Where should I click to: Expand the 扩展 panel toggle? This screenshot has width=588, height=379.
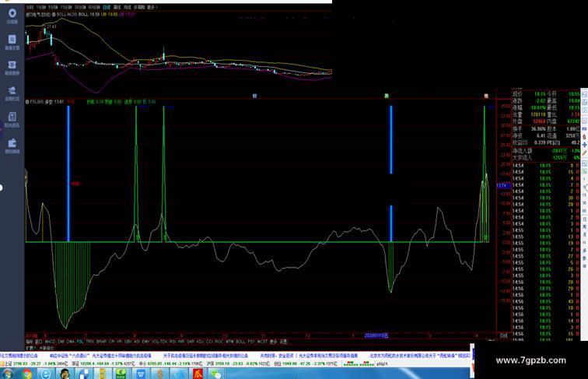(31, 348)
